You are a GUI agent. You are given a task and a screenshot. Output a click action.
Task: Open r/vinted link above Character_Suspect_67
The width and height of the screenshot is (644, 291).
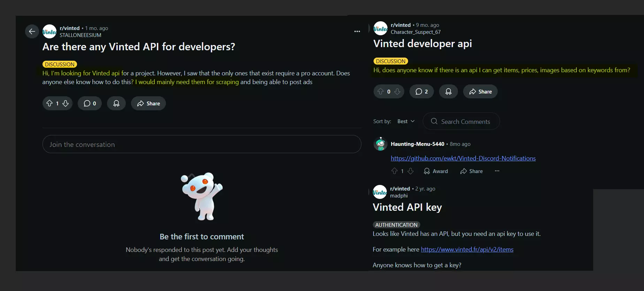click(x=401, y=25)
